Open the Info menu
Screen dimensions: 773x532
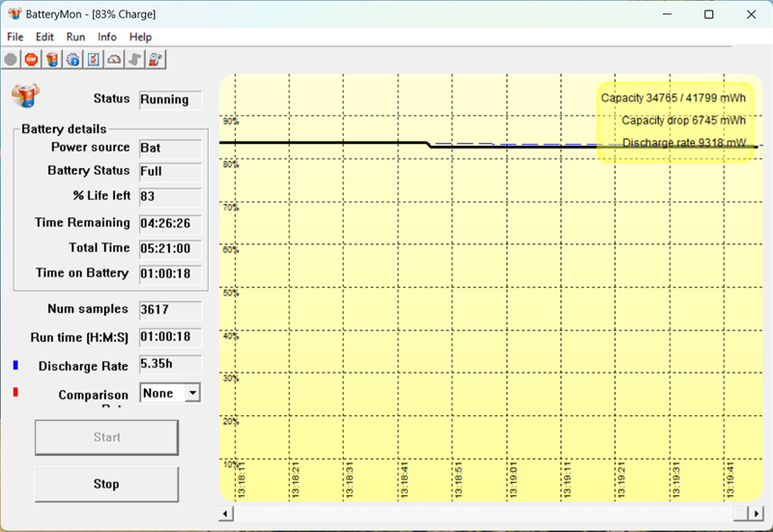click(x=107, y=37)
